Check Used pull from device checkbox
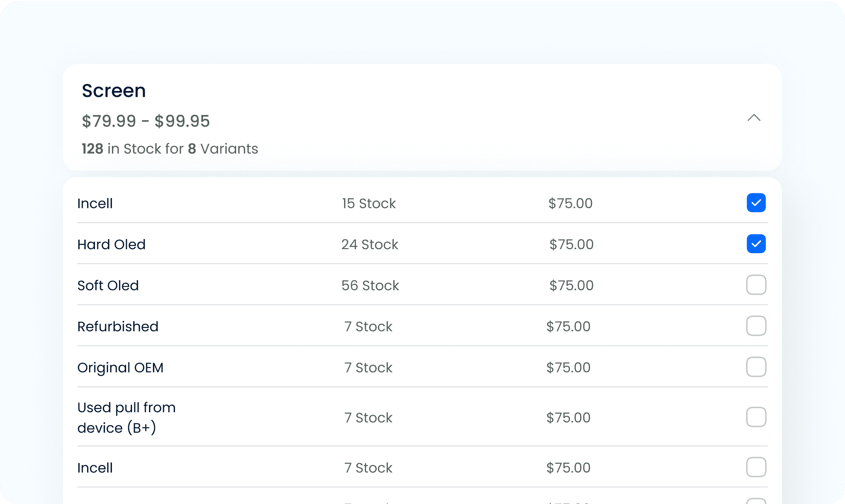 [756, 417]
